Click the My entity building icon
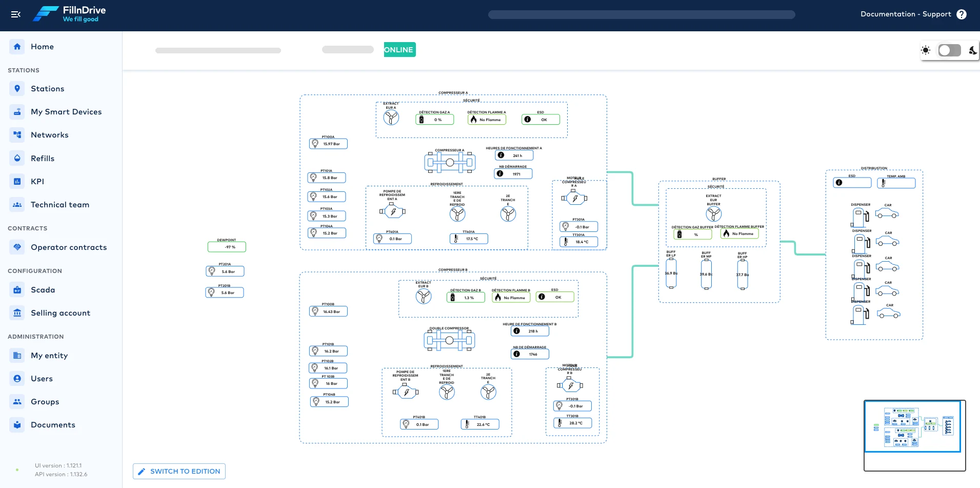The width and height of the screenshot is (980, 488). coord(17,355)
